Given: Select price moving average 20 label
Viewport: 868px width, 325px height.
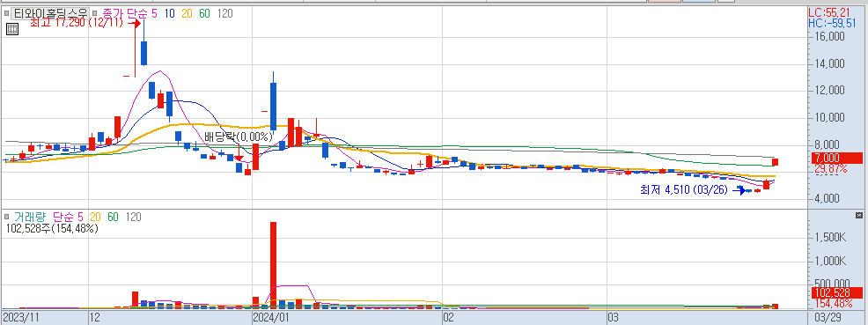Looking at the screenshot, I should click(x=188, y=13).
